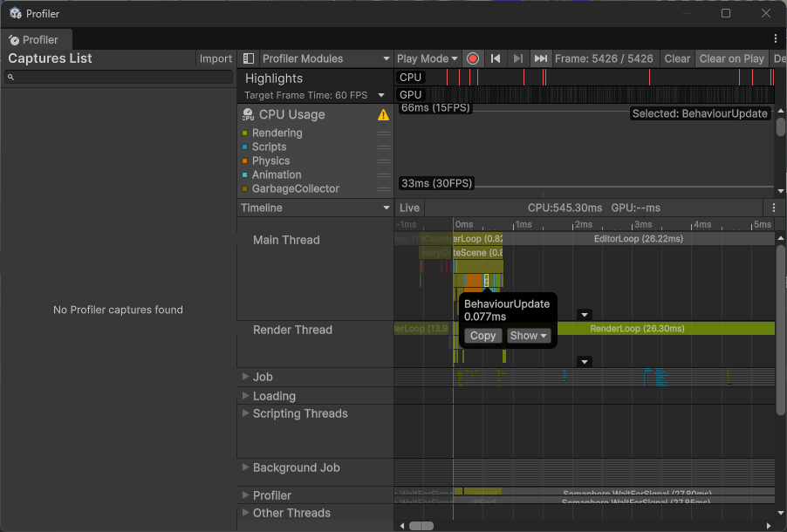Image resolution: width=787 pixels, height=532 pixels.
Task: Open the Play Mode dropdown
Action: pos(427,58)
